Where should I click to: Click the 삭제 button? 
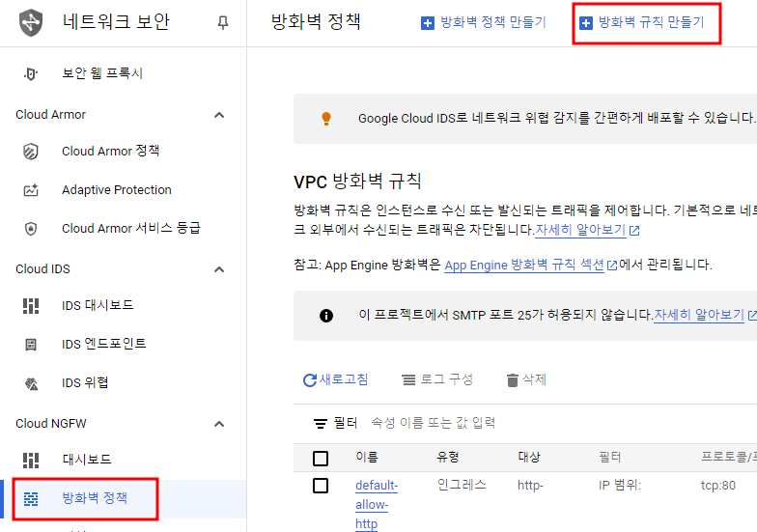(527, 380)
